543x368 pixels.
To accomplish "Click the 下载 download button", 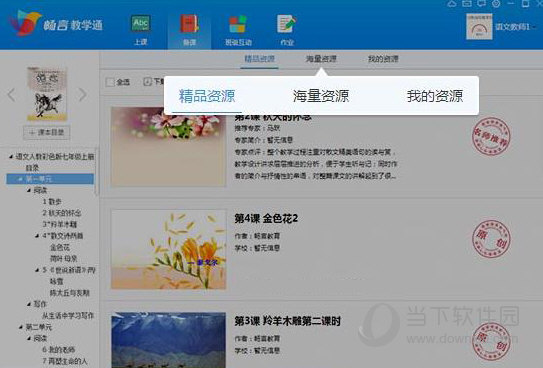I will pos(154,82).
